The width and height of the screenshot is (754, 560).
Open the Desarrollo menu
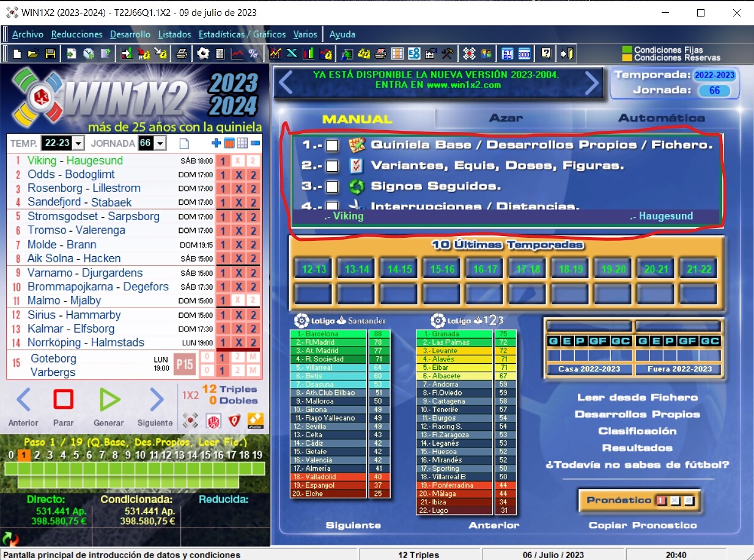coord(130,34)
